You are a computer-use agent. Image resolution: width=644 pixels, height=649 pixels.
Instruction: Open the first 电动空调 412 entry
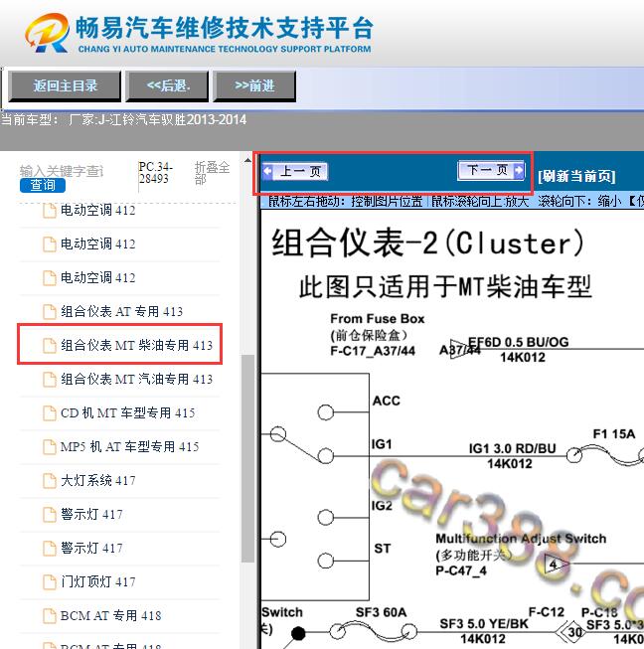(x=97, y=211)
